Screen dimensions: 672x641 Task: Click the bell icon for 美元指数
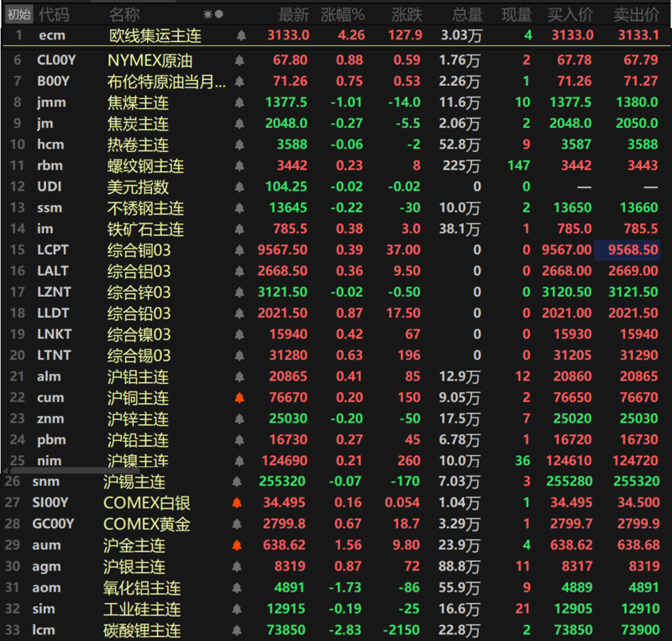(x=241, y=187)
